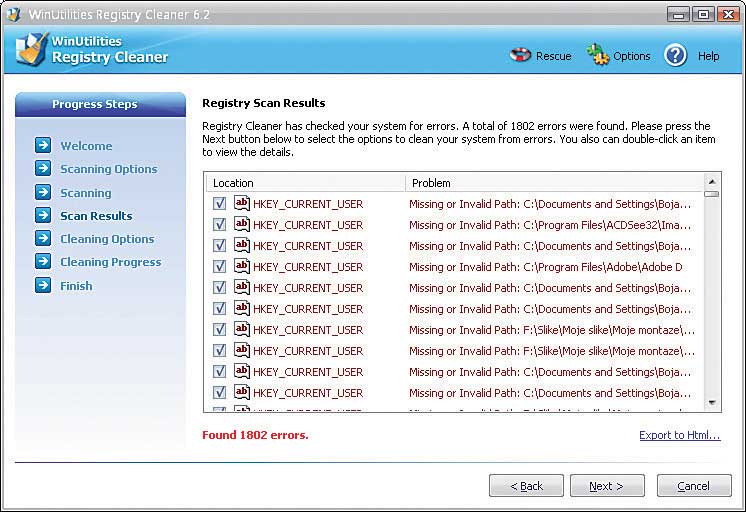Click the arrow icon beside Scan Results
The width and height of the screenshot is (746, 512).
point(43,215)
